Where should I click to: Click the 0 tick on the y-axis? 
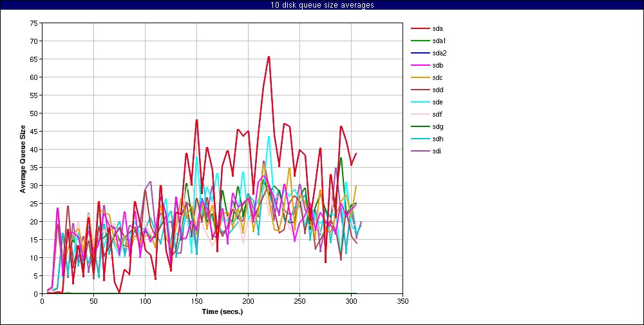35,293
